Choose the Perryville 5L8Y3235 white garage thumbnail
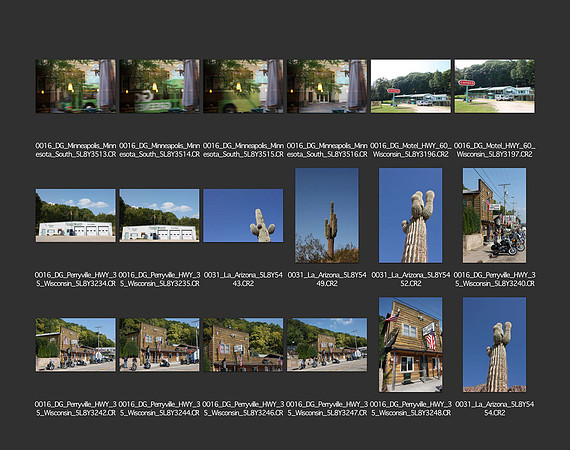 (159, 216)
